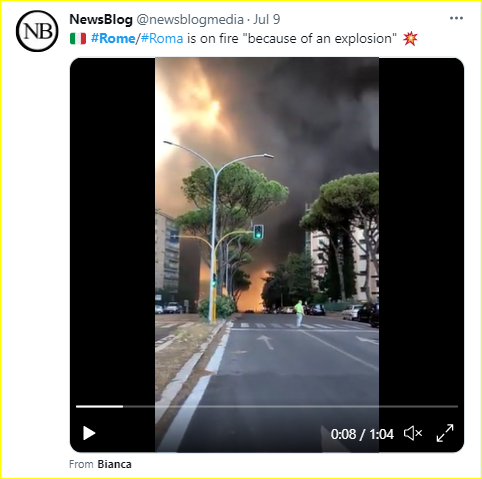The image size is (482, 479).
Task: Open the #Roma hashtag
Action: (162, 39)
